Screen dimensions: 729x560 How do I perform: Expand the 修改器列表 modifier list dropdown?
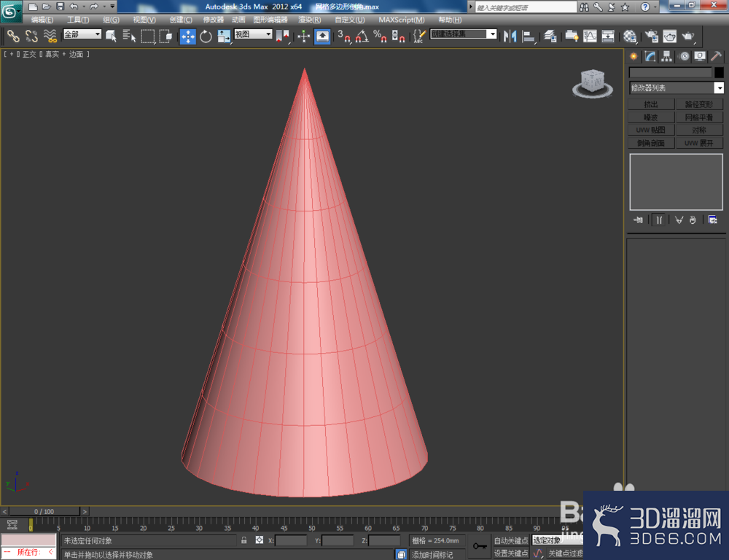677,88
